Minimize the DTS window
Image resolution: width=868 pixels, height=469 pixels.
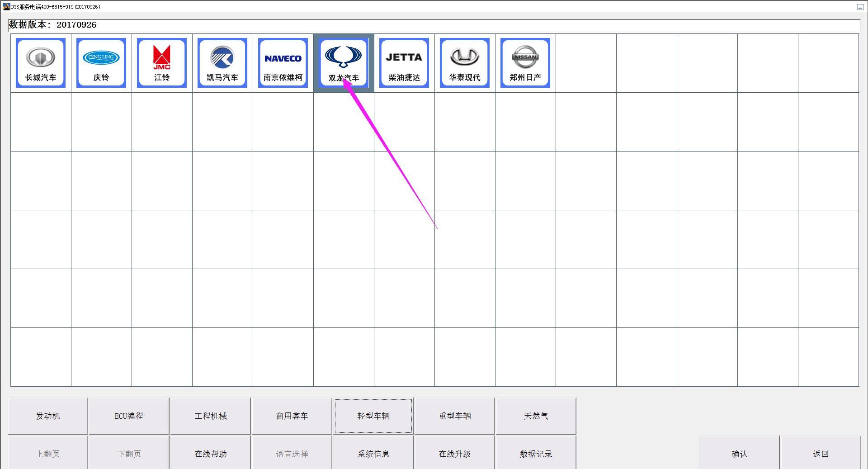coord(860,7)
